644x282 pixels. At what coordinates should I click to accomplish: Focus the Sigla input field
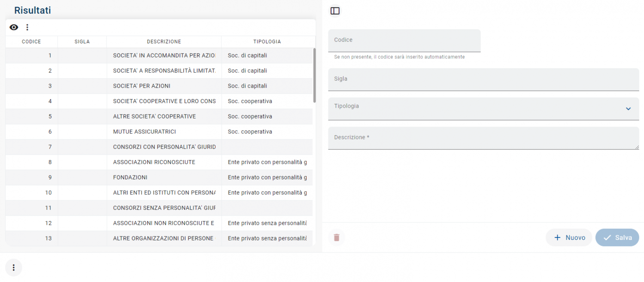coord(483,79)
